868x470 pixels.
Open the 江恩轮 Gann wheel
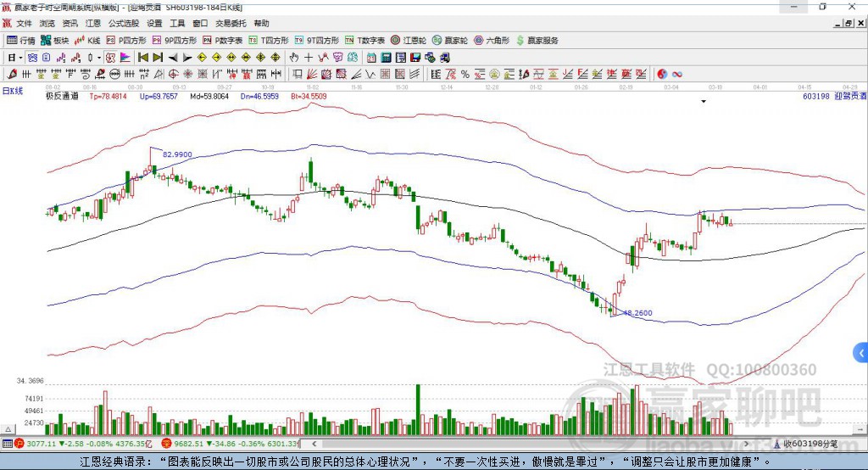click(409, 41)
